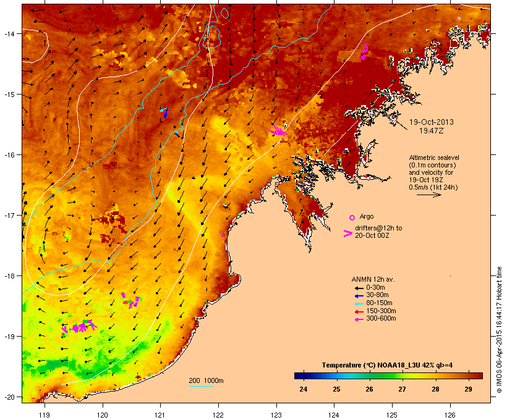This screenshot has height=420, width=507.
Task: Click the colorbar tick label '29'
Action: pos(468,389)
